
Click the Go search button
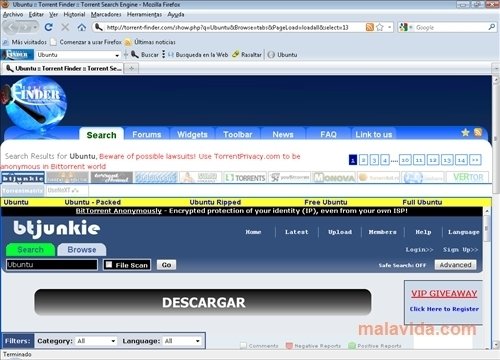point(166,265)
